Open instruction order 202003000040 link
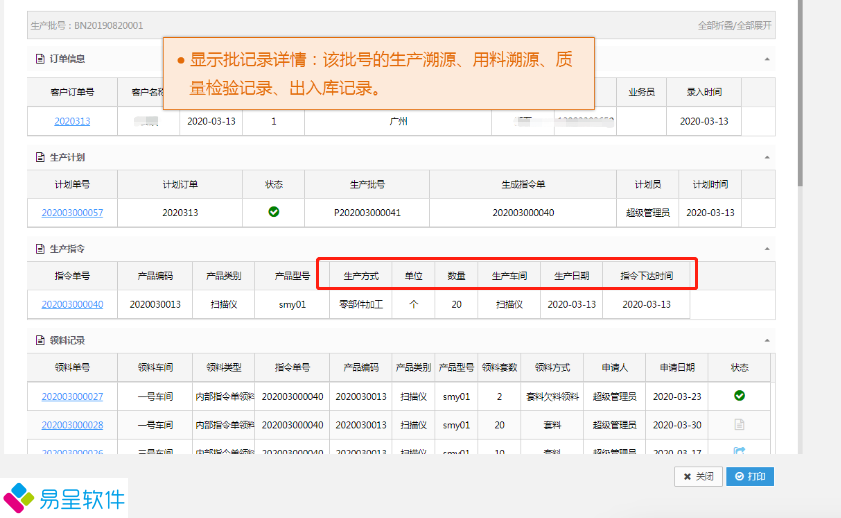 72,305
